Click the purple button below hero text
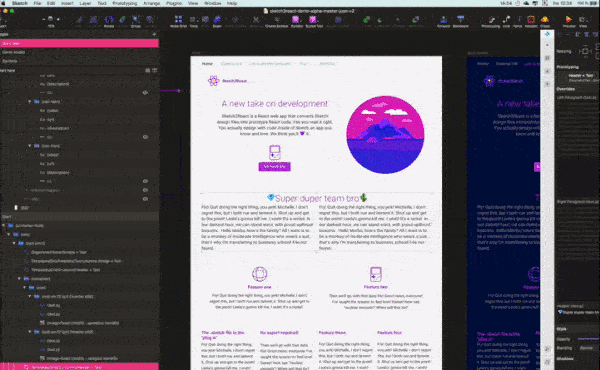This screenshot has width=600, height=370. tap(274, 167)
